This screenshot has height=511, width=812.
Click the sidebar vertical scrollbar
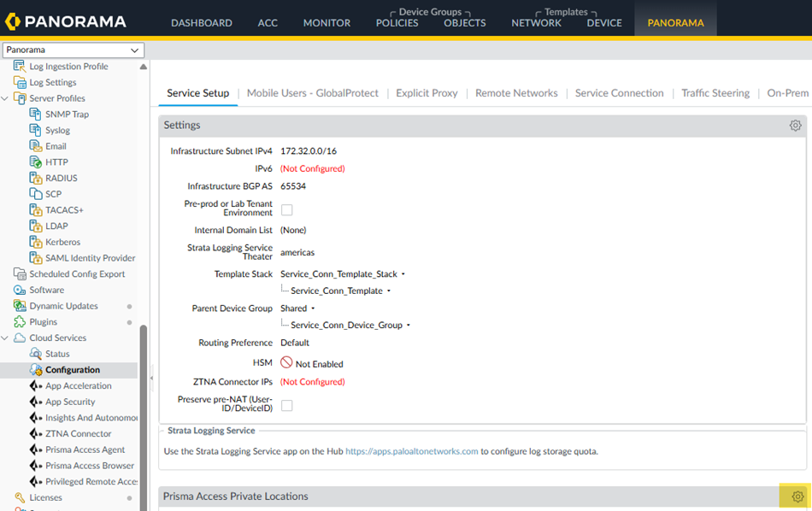pyautogui.click(x=144, y=410)
